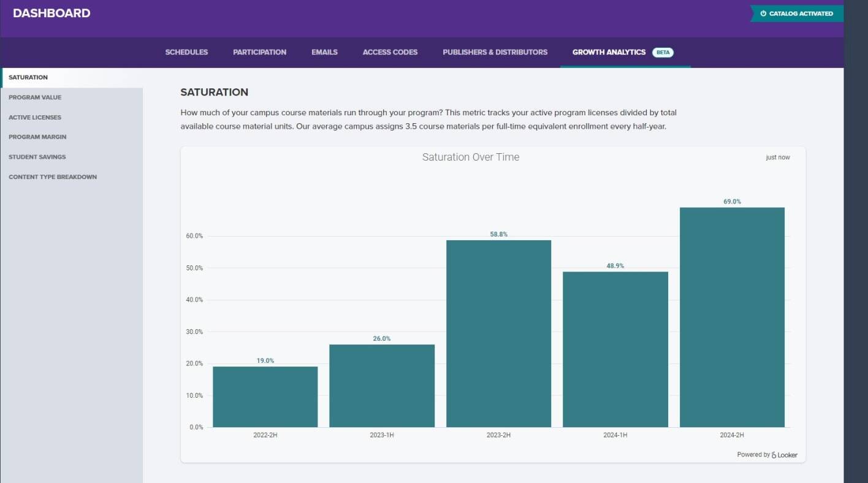This screenshot has width=868, height=483.
Task: Click the 2022-2H bar in chart
Action: tap(265, 397)
